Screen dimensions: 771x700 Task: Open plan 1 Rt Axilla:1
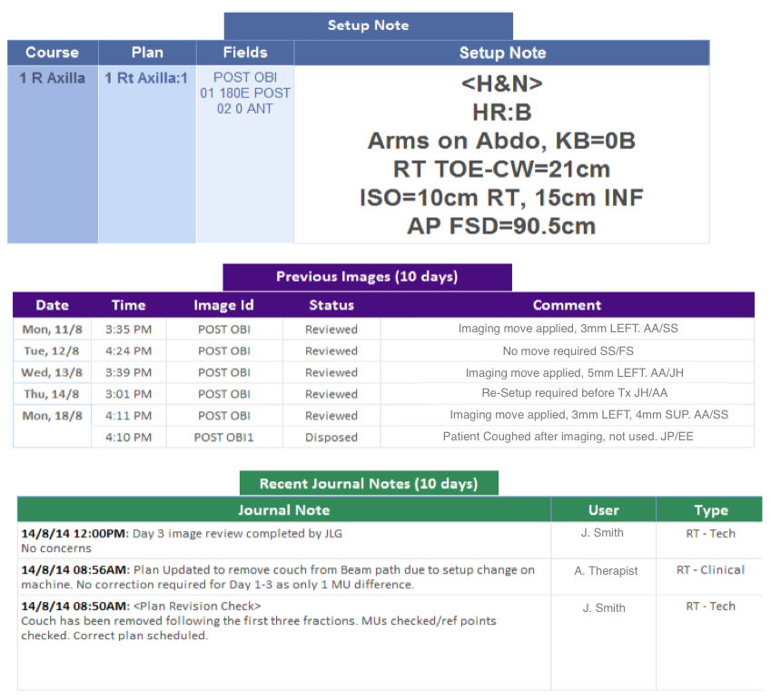click(x=147, y=78)
